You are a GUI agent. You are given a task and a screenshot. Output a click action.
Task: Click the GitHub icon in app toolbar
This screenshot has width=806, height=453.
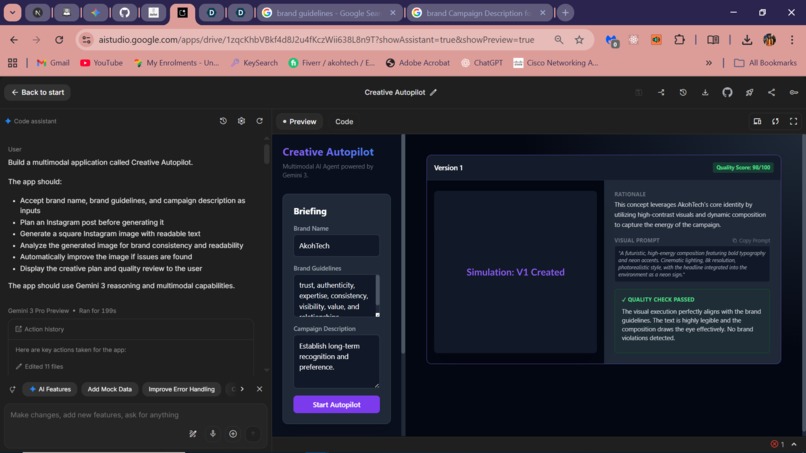tap(727, 93)
